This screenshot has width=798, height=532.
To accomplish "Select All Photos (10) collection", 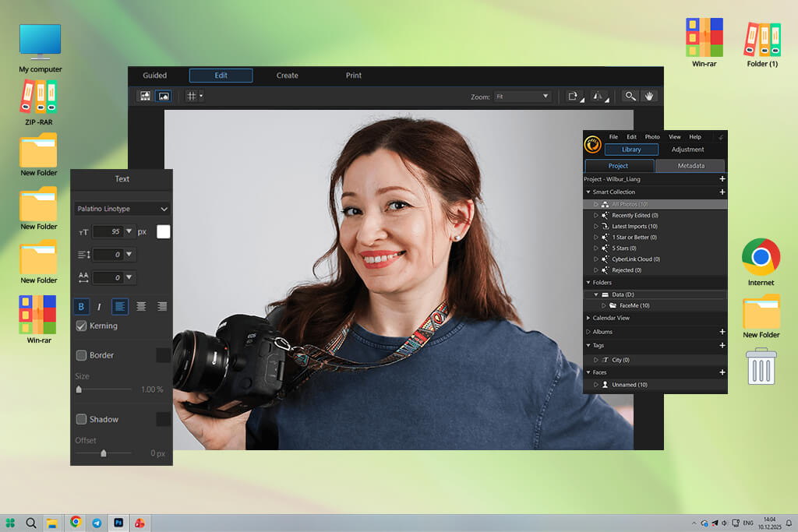I will (x=655, y=204).
